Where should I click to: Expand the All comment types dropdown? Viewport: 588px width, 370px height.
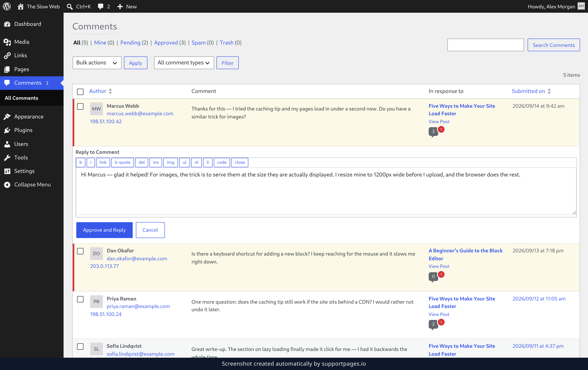tap(184, 63)
